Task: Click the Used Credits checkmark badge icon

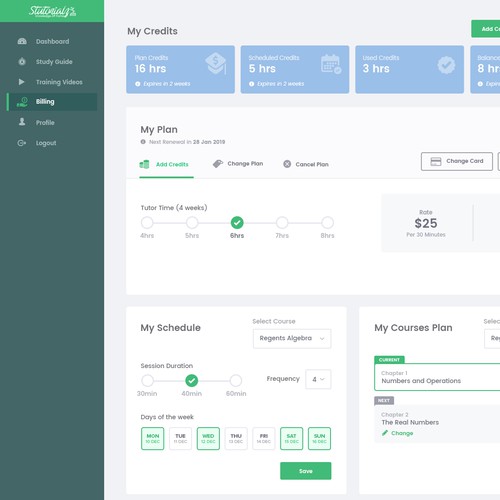Action: point(446,65)
